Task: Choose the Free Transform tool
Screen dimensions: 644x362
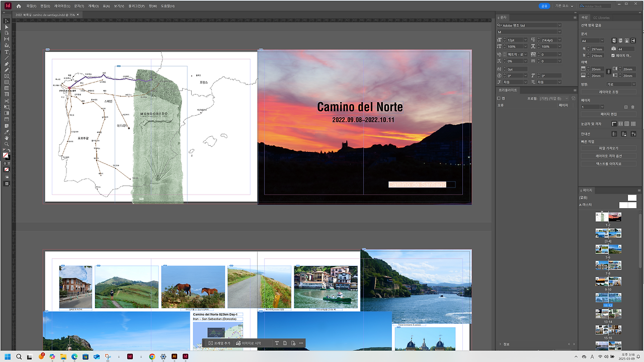Action: click(7, 107)
